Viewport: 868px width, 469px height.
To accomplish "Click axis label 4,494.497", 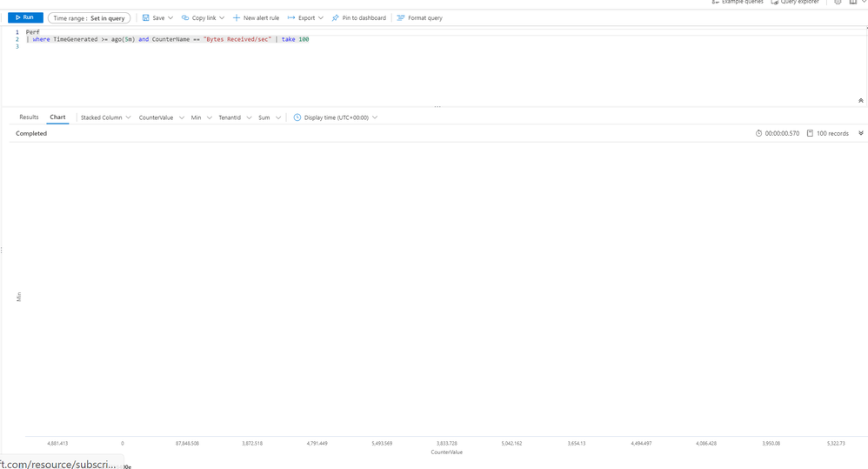I will pos(641,444).
